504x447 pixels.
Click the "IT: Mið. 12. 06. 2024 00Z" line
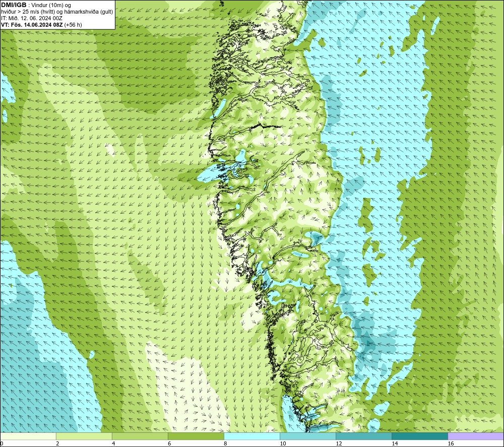(x=31, y=18)
